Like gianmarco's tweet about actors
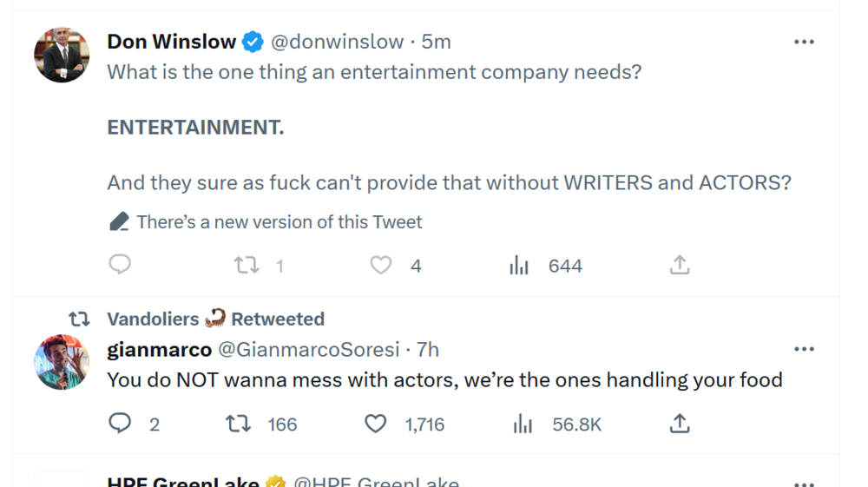Image resolution: width=868 pixels, height=487 pixels. [x=375, y=424]
